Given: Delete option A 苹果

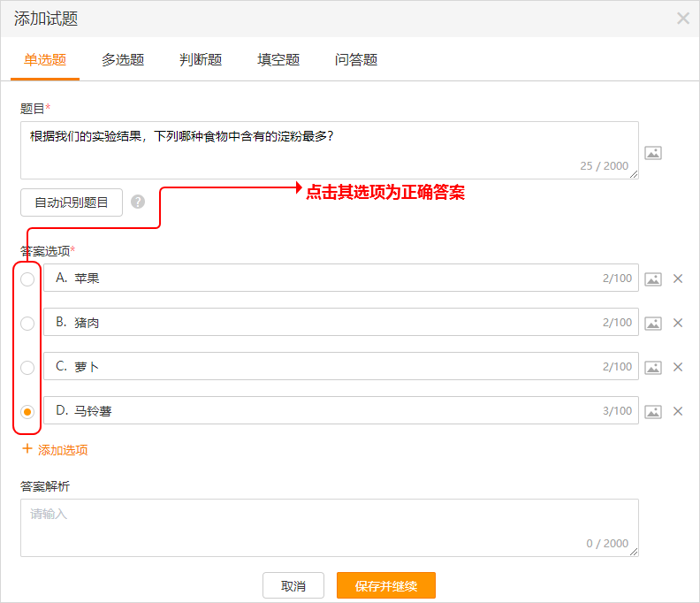Looking at the screenshot, I should (x=678, y=279).
